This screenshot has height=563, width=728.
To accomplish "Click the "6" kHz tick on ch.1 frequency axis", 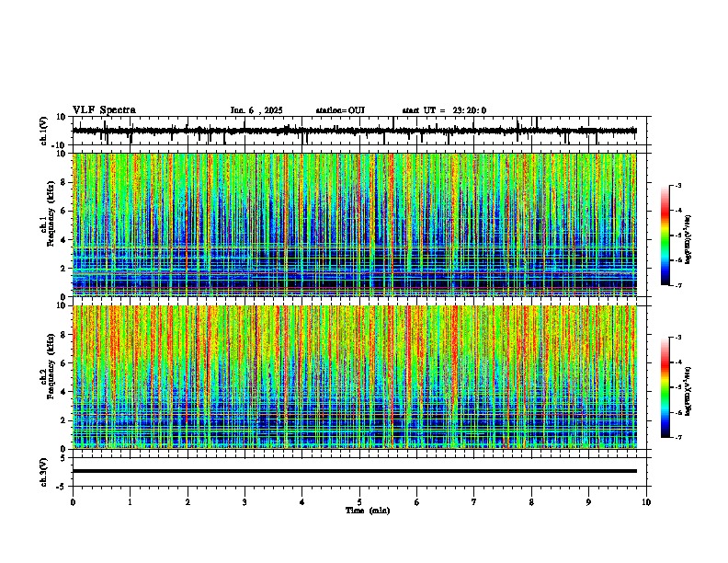I will click(x=64, y=211).
